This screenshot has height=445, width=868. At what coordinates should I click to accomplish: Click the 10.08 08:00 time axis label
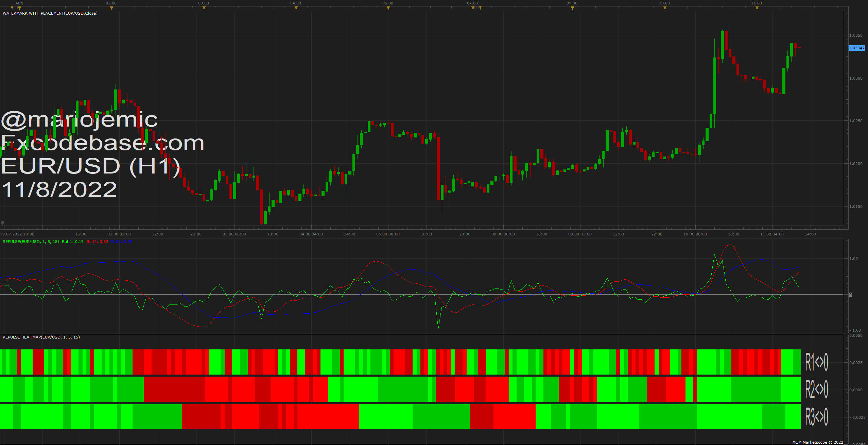[695, 234]
